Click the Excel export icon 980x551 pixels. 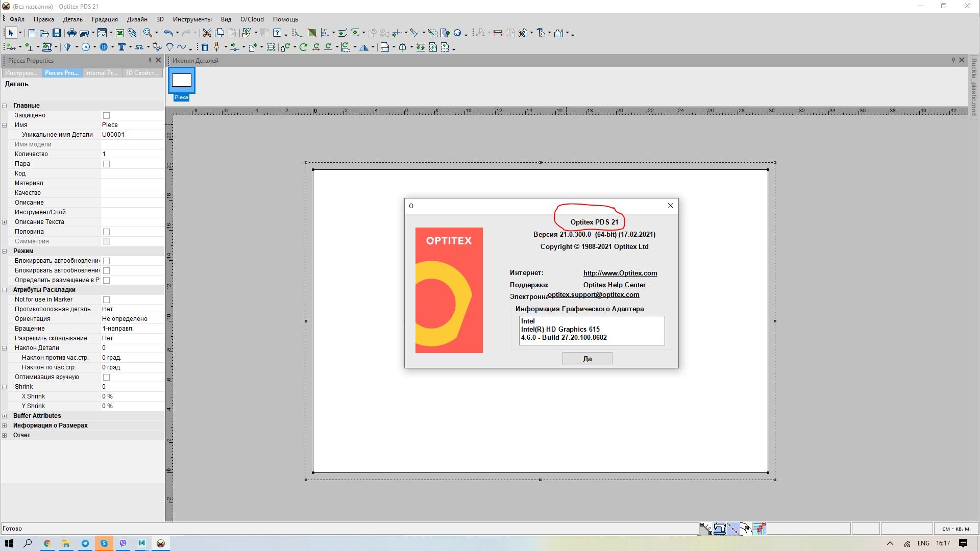pos(120,33)
